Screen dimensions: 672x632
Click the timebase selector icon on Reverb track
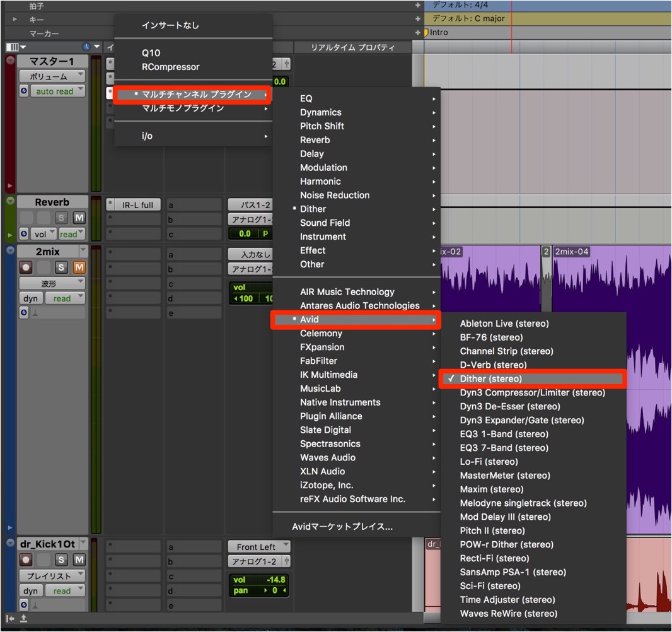pos(24,233)
